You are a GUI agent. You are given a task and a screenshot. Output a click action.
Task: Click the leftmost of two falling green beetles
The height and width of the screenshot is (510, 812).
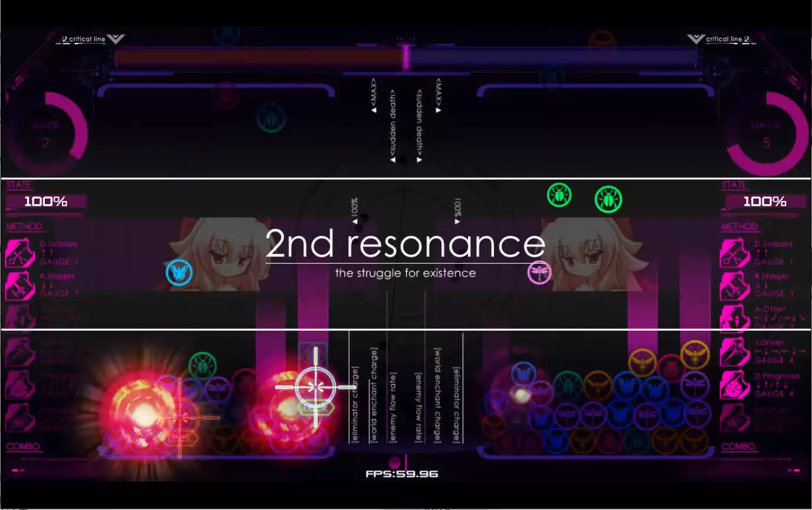[559, 195]
